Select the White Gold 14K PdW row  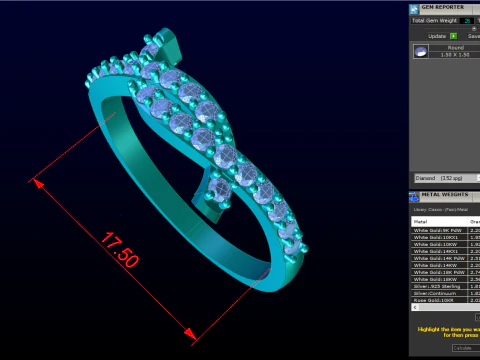[446, 258]
